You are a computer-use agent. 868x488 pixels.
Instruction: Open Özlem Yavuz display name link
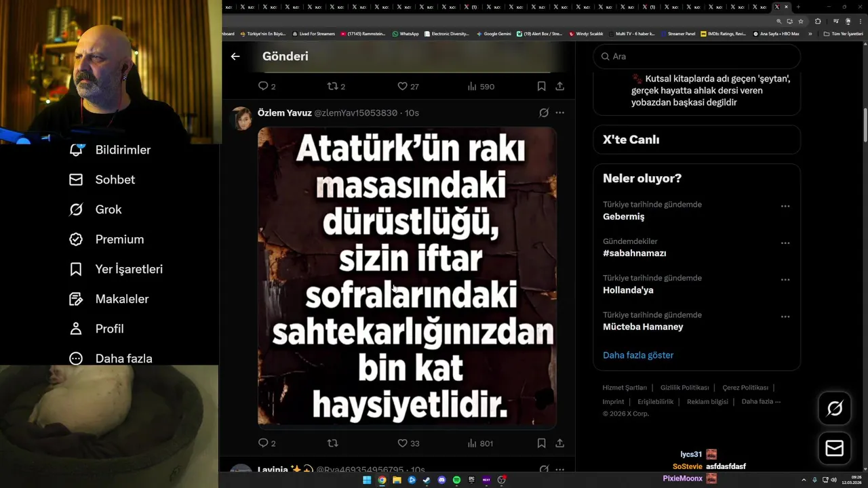(285, 113)
